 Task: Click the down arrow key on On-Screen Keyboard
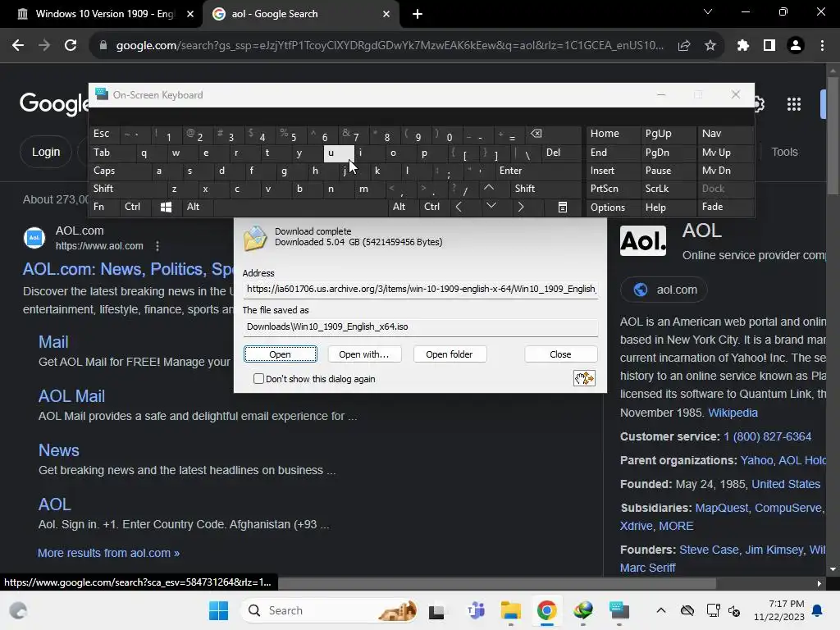pyautogui.click(x=491, y=207)
